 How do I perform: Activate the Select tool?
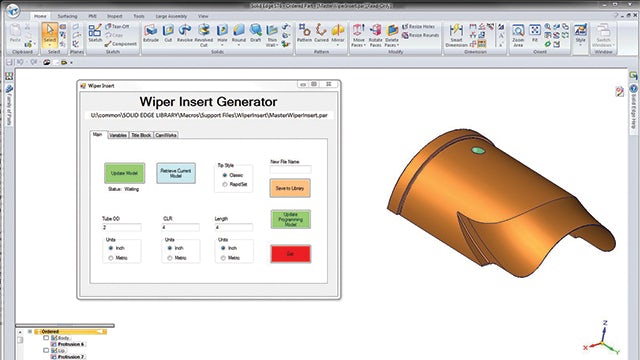pyautogui.click(x=49, y=33)
